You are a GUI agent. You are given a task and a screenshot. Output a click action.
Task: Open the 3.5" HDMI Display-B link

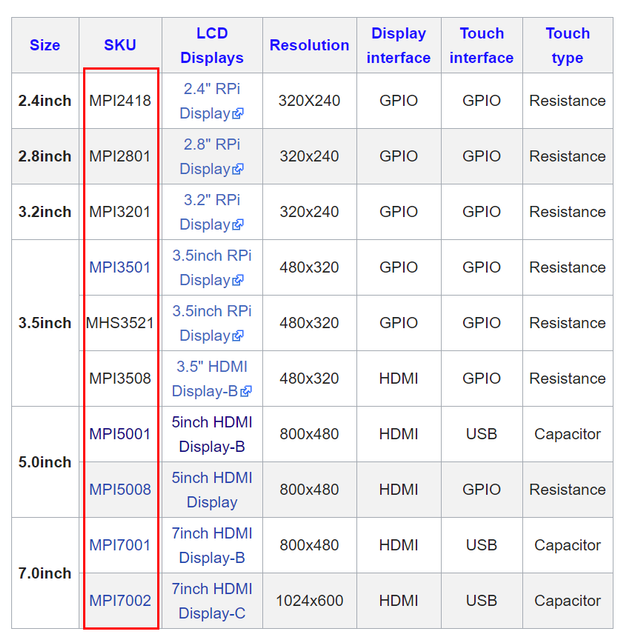coord(212,378)
